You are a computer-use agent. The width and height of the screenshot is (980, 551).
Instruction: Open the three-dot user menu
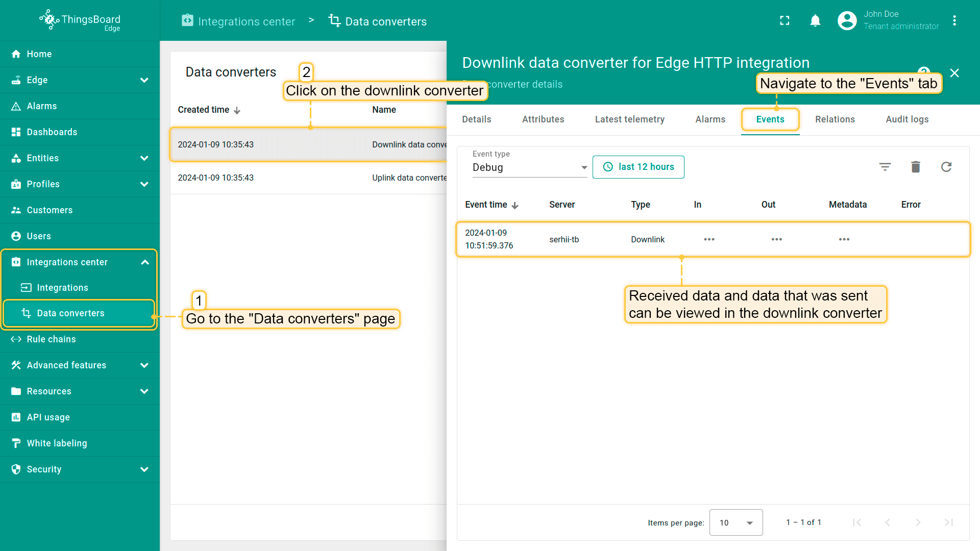point(954,20)
